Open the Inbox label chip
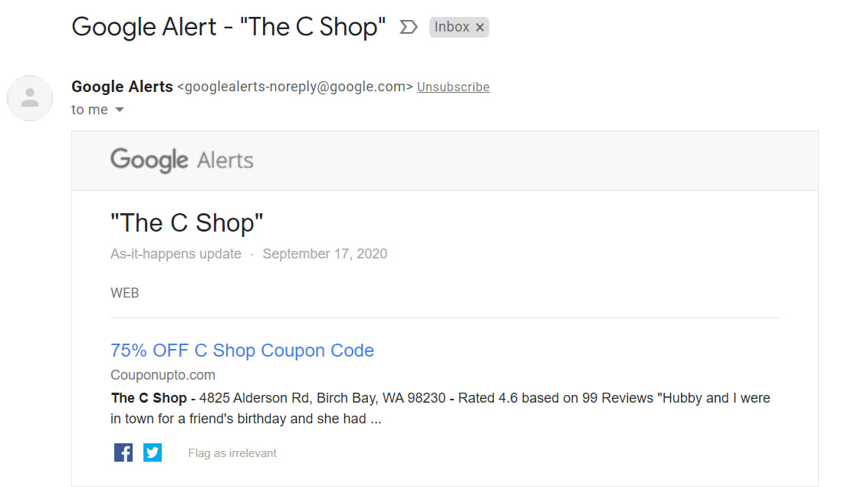The width and height of the screenshot is (868, 487). point(452,27)
